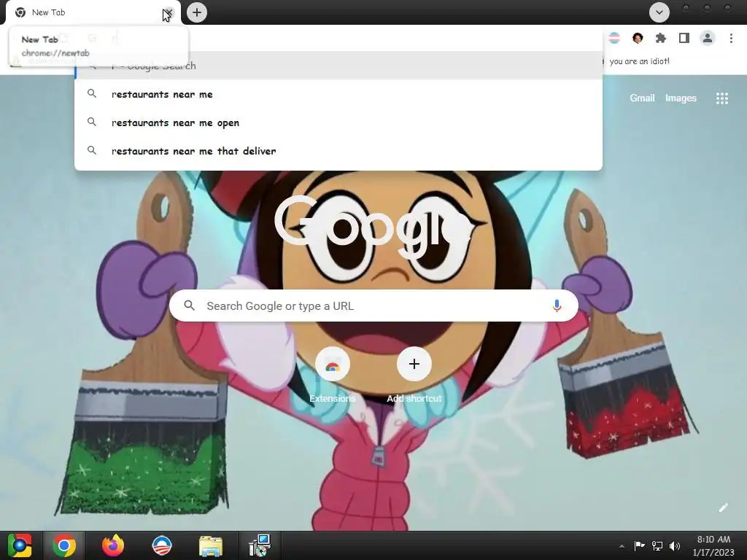Open the Obama logo taskbar app
The width and height of the screenshot is (747, 560).
(x=162, y=545)
